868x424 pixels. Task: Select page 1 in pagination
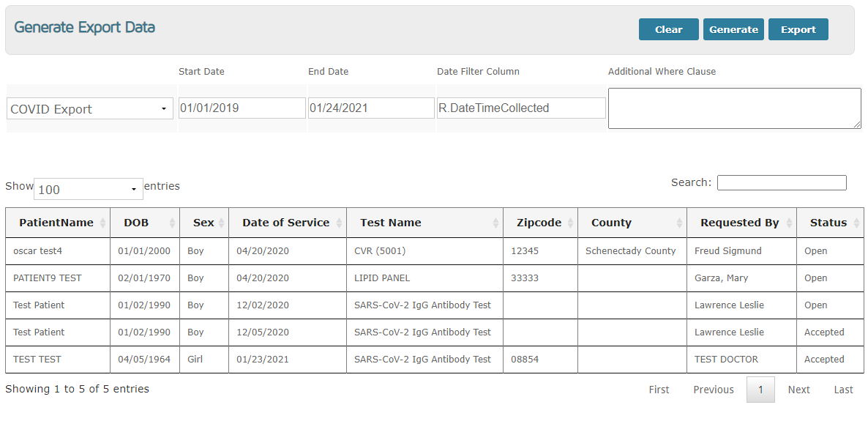(x=760, y=390)
